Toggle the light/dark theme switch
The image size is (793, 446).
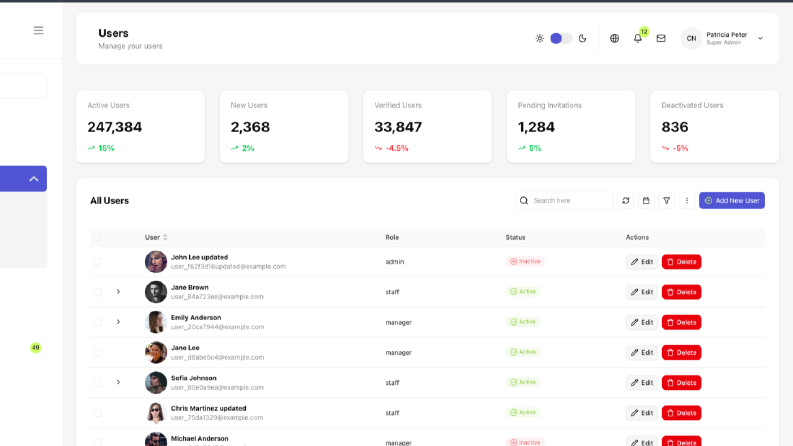[561, 38]
